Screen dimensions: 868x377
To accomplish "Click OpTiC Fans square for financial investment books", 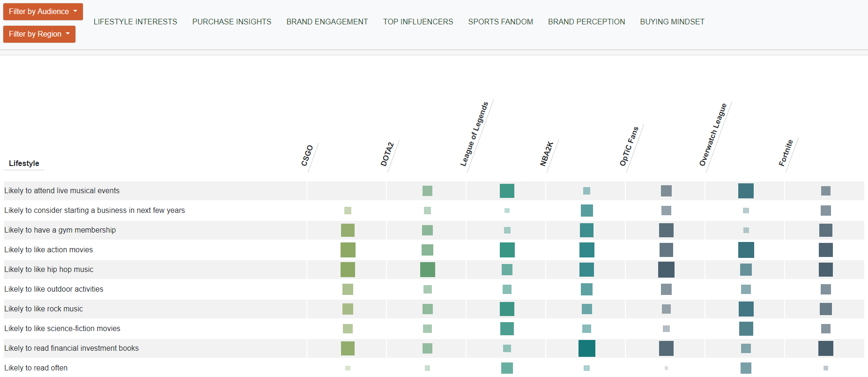I will click(666, 348).
